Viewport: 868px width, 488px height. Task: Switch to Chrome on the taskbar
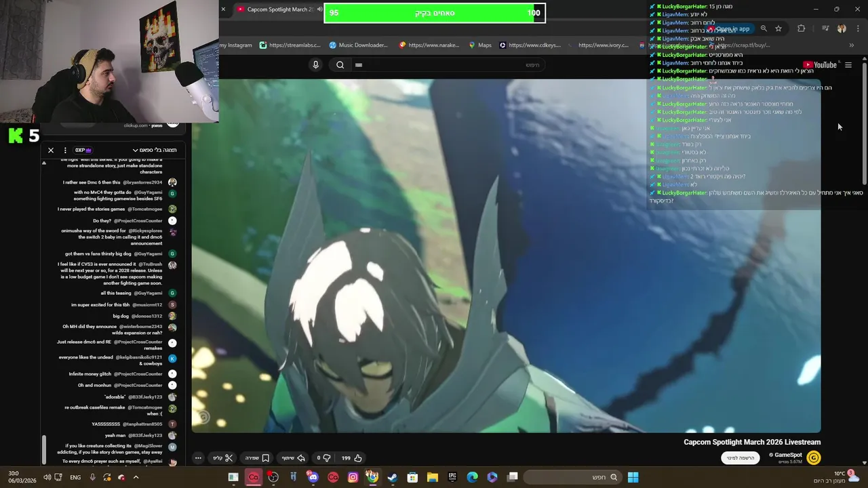(x=372, y=477)
